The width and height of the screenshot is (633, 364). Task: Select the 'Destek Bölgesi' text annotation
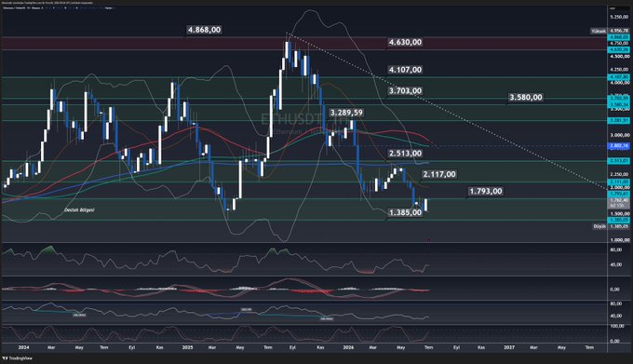(x=79, y=210)
